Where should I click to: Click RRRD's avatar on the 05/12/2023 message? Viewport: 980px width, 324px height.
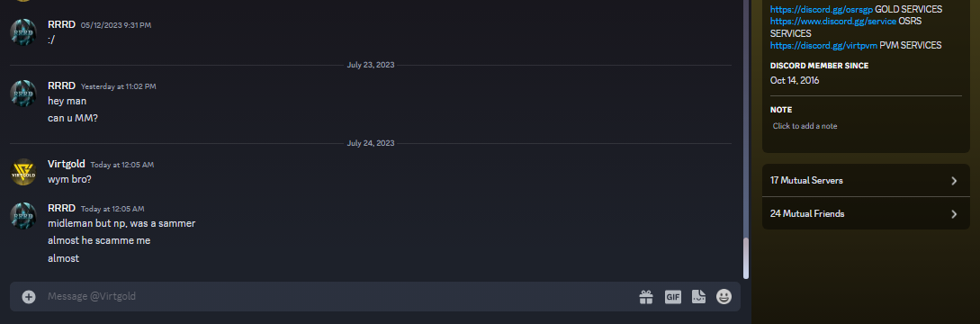pyautogui.click(x=23, y=31)
